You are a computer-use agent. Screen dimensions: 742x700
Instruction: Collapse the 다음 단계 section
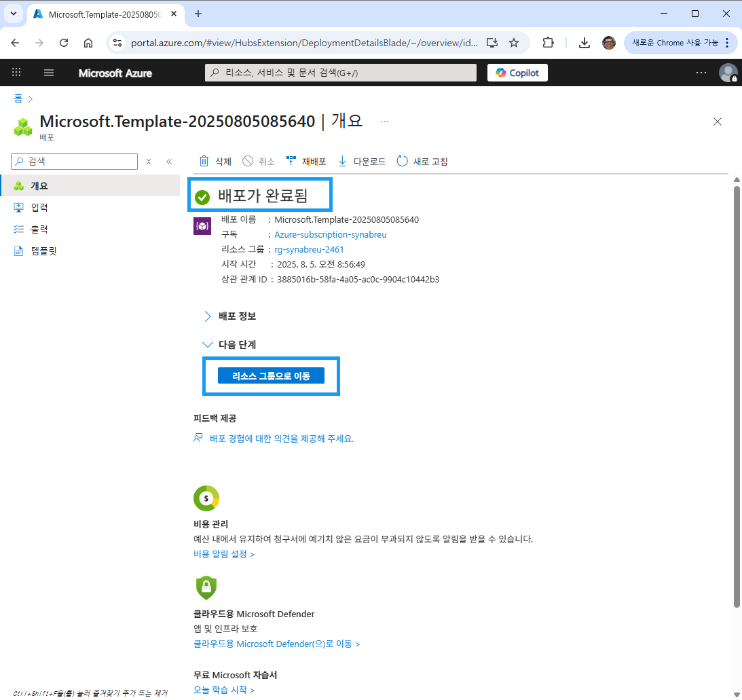[230, 344]
